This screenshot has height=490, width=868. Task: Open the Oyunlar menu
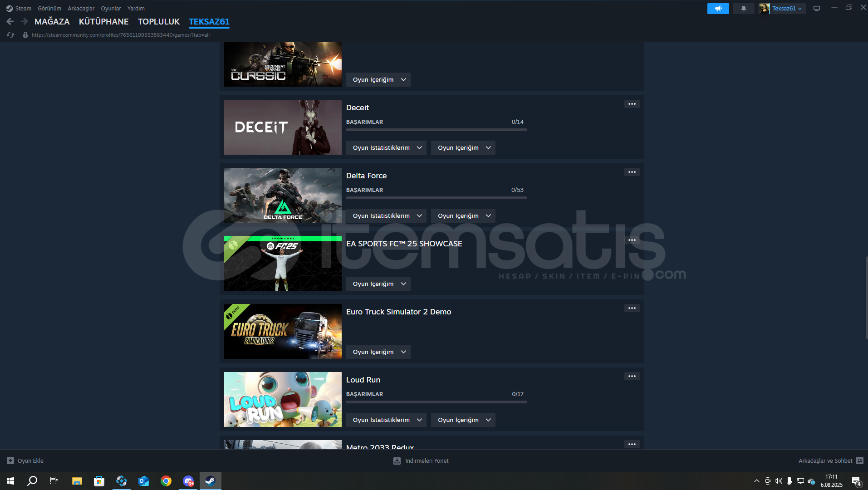coord(111,9)
